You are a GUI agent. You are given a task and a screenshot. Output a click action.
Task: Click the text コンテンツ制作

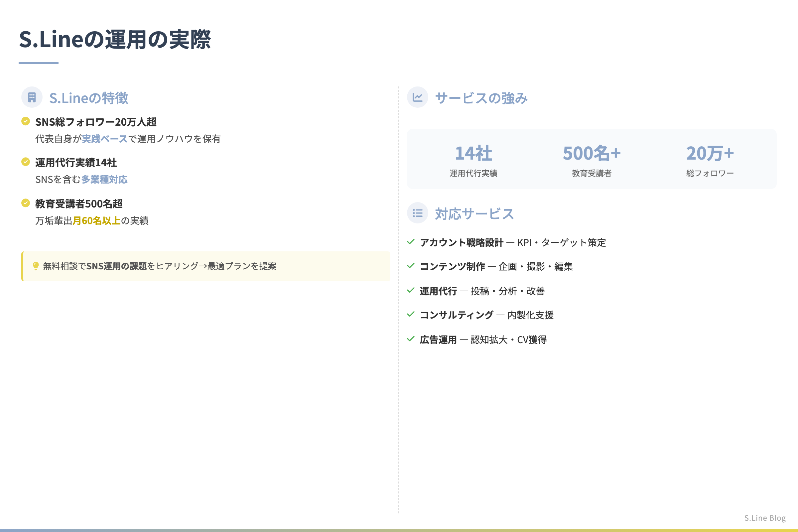[453, 267]
